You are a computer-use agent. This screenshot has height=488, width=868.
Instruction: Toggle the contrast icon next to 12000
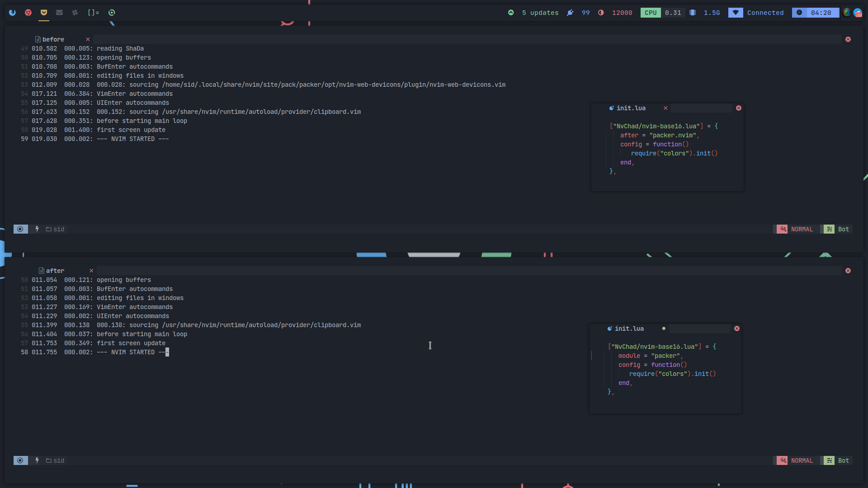pyautogui.click(x=601, y=13)
